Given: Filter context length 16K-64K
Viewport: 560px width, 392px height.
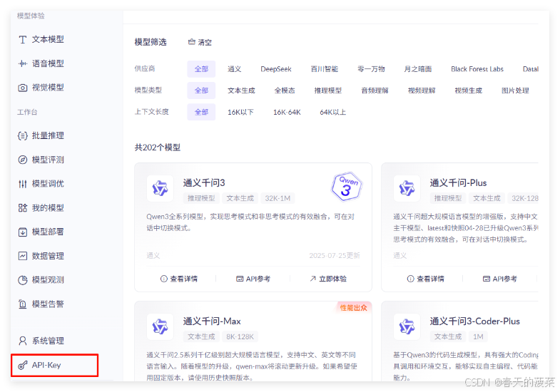Looking at the screenshot, I should tap(287, 113).
